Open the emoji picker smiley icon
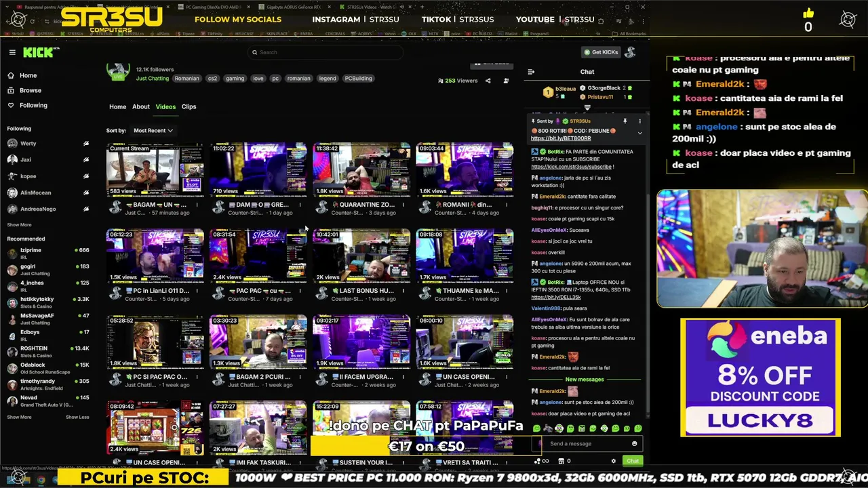Viewport: 868px width, 488px height. (634, 444)
